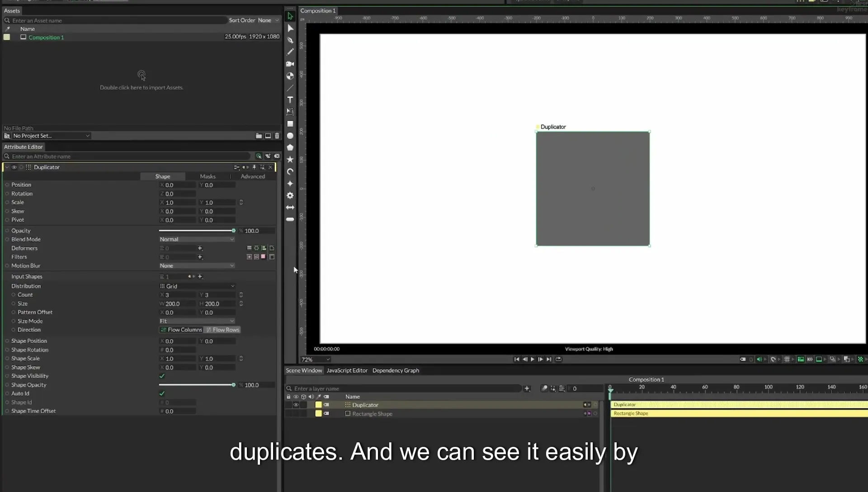The width and height of the screenshot is (868, 492).
Task: Adjust the Opacity slider
Action: tap(197, 231)
